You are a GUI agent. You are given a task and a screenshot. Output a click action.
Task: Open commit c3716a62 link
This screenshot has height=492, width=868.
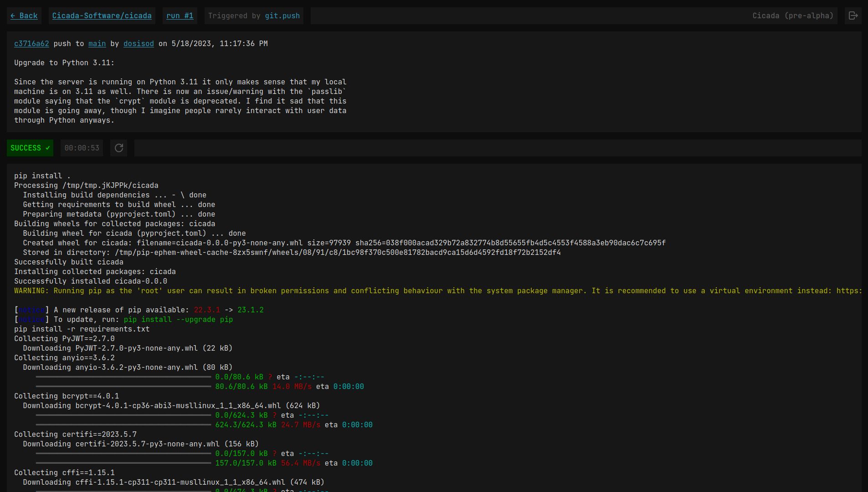31,44
